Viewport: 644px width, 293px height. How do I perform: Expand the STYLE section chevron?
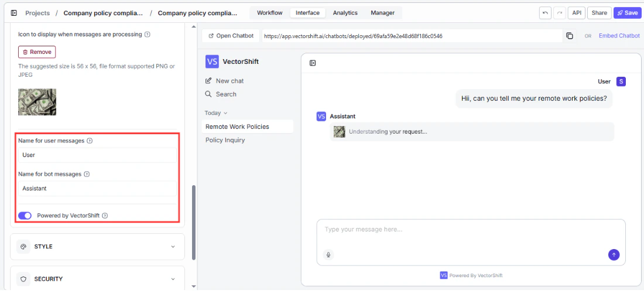pyautogui.click(x=173, y=247)
